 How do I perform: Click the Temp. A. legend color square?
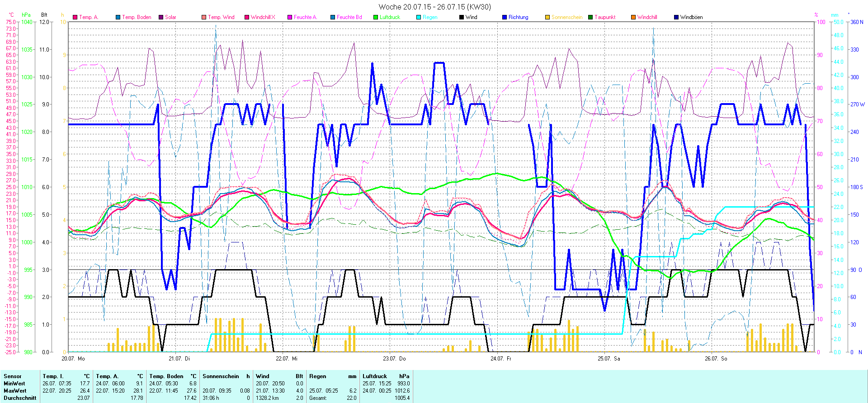tap(75, 17)
